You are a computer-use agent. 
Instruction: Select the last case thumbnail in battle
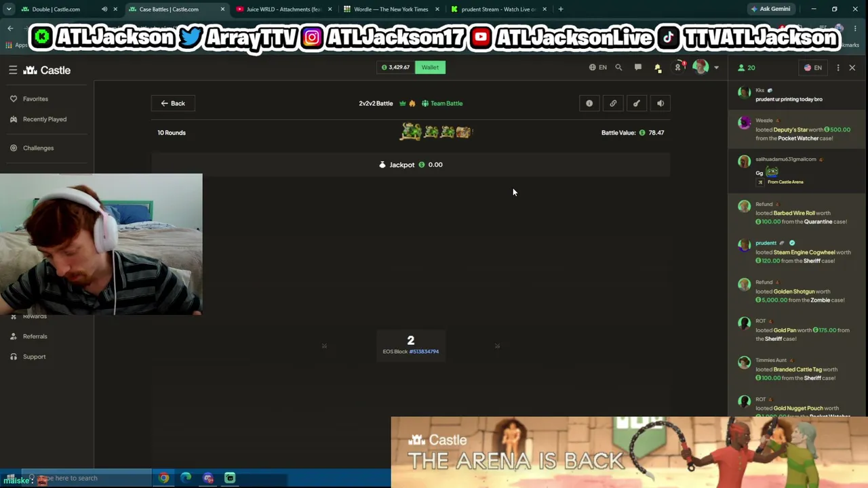coord(464,132)
